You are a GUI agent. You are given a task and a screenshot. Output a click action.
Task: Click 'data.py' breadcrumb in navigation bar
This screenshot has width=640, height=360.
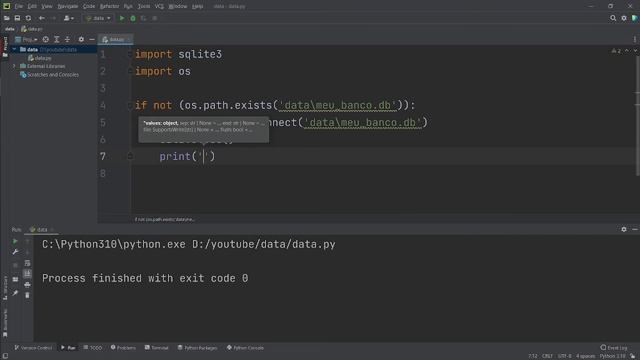(x=32, y=29)
